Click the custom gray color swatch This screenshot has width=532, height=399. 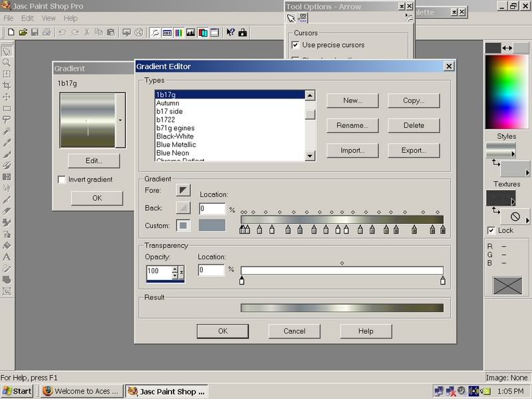(x=212, y=225)
